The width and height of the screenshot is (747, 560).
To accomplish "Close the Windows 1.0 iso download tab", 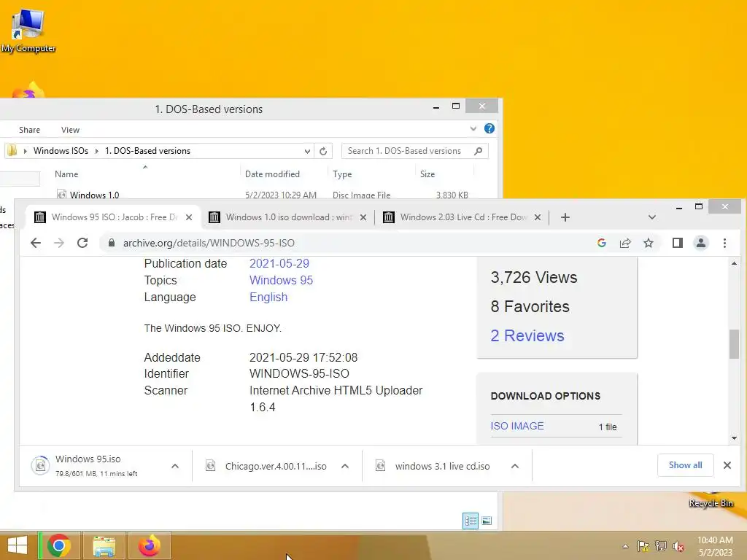I will click(x=363, y=217).
